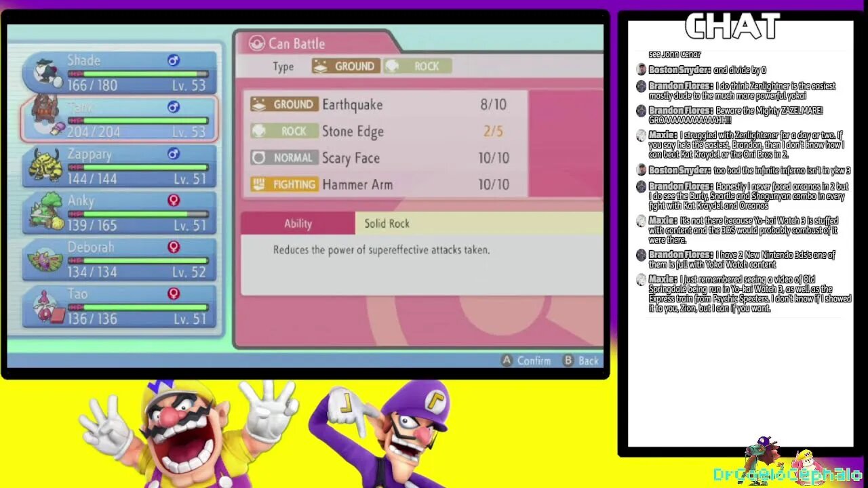Viewport: 868px width, 488px height.
Task: Click the ROCK type tag in Type row
Action: (417, 66)
